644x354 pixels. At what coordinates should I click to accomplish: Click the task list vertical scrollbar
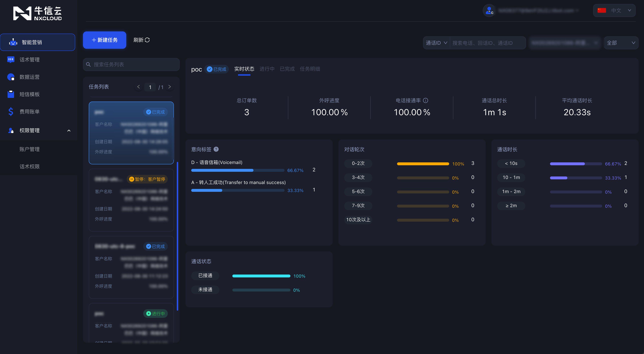pyautogui.click(x=178, y=236)
